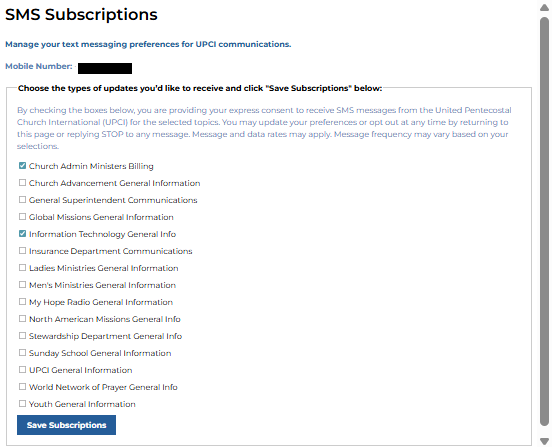Enable General Superintendent Communications checkbox

[22, 199]
